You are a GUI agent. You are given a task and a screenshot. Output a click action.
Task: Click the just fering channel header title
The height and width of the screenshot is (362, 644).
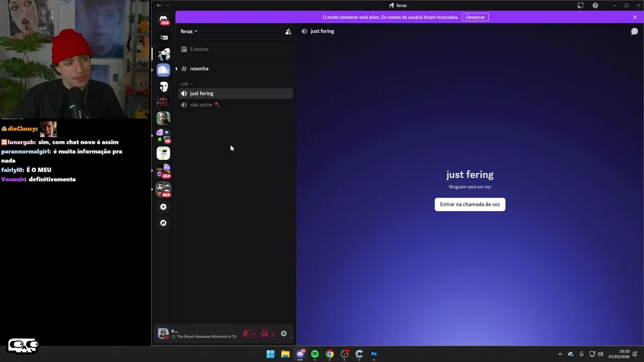click(323, 31)
